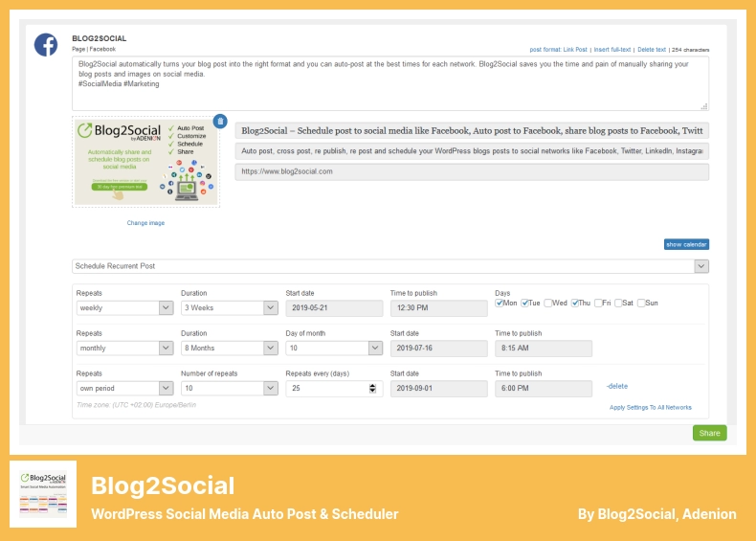756x541 pixels.
Task: Open the 8 Months Duration dropdown
Action: [x=230, y=348]
